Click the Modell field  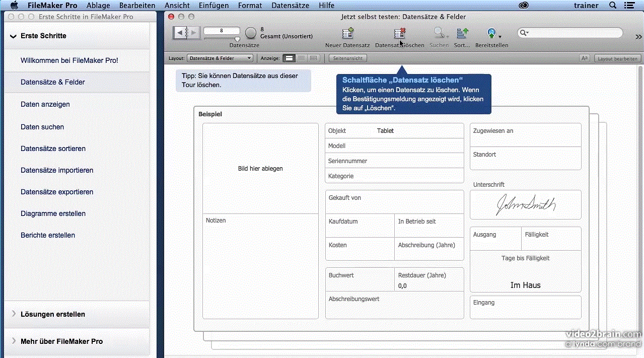(x=394, y=146)
